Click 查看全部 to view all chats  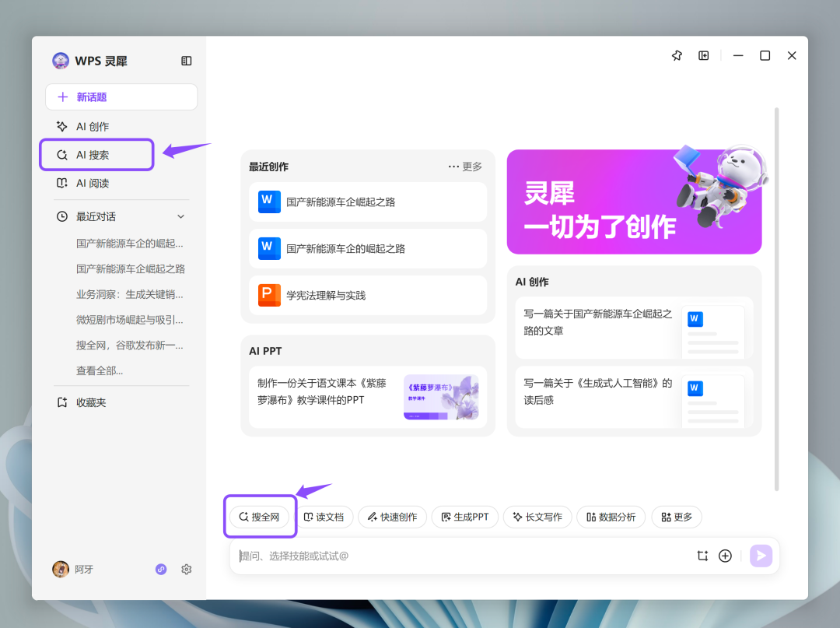click(100, 370)
